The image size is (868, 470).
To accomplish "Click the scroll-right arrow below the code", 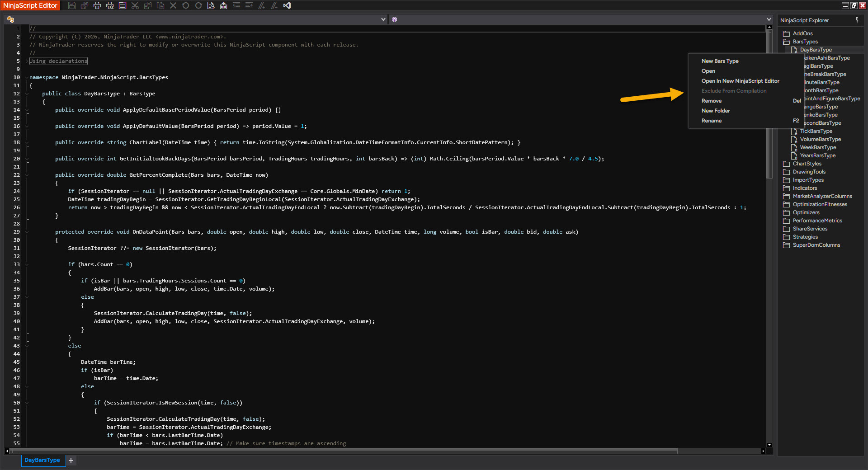I will [x=763, y=451].
